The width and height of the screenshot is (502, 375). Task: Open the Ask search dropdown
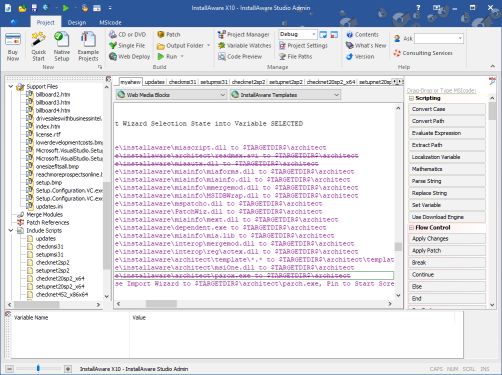pos(460,38)
